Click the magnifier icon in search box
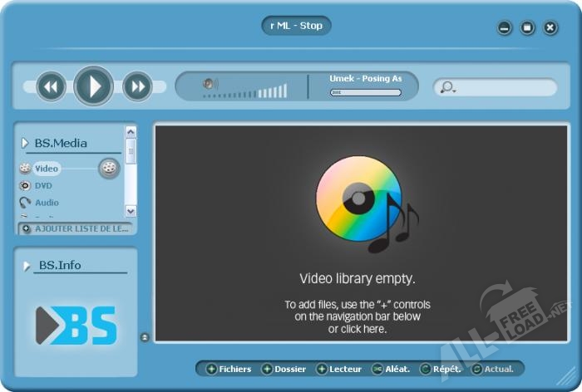Viewport: 582px width, 392px height. tap(447, 87)
